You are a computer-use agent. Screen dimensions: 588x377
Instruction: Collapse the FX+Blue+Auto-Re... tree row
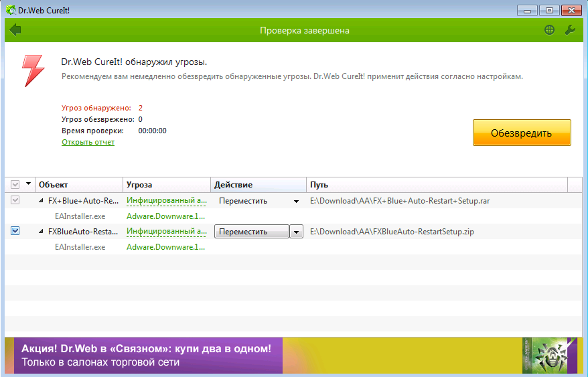(x=41, y=201)
